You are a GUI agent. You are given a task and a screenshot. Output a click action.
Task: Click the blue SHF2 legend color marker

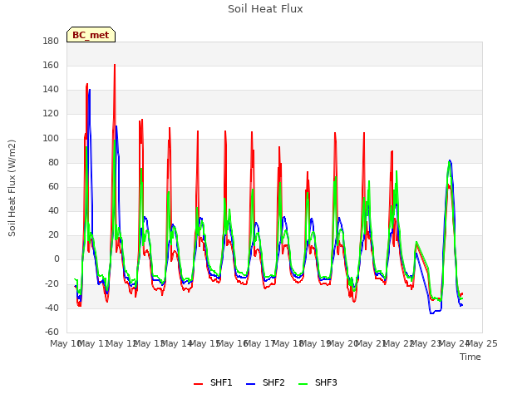250,384
